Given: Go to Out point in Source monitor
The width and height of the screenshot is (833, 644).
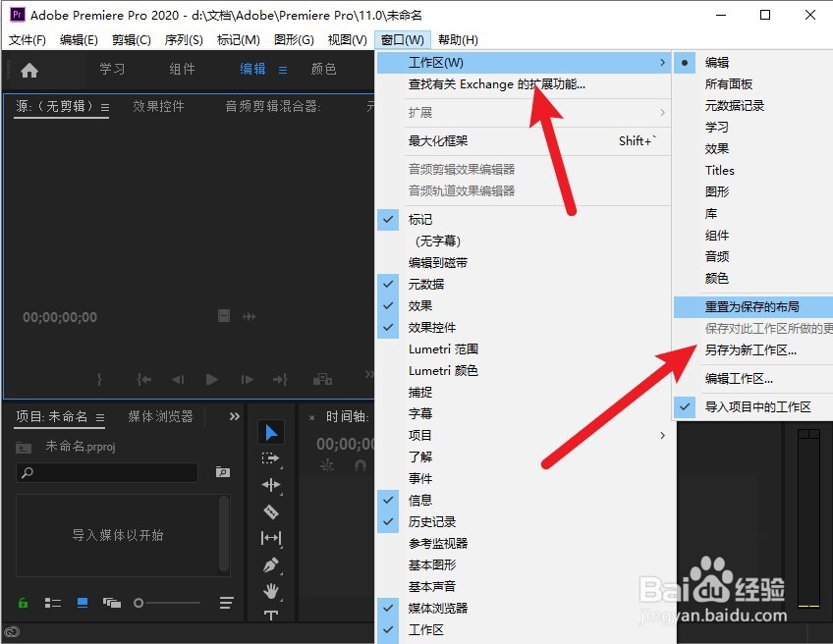Looking at the screenshot, I should click(x=280, y=379).
